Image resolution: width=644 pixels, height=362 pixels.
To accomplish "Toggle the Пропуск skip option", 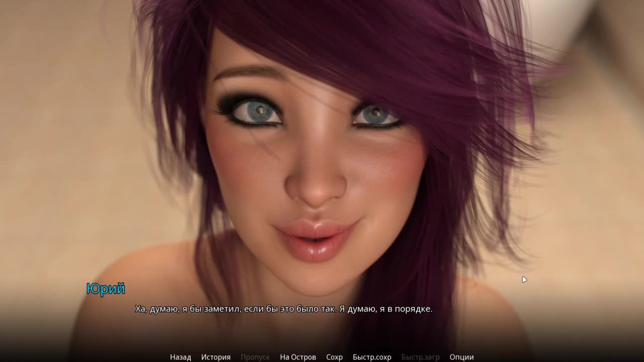I will point(255,357).
